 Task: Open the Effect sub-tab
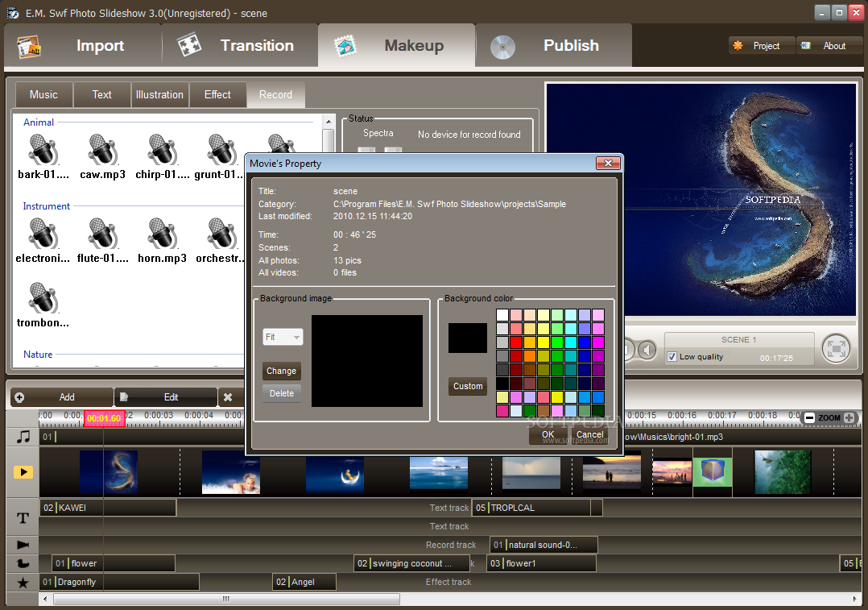(217, 95)
